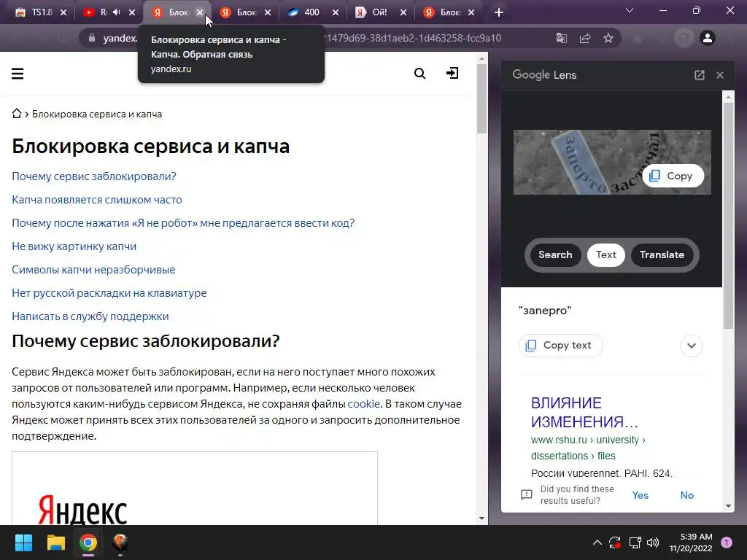Answer No to results useful prompt
Image resolution: width=747 pixels, height=560 pixels.
point(686,495)
